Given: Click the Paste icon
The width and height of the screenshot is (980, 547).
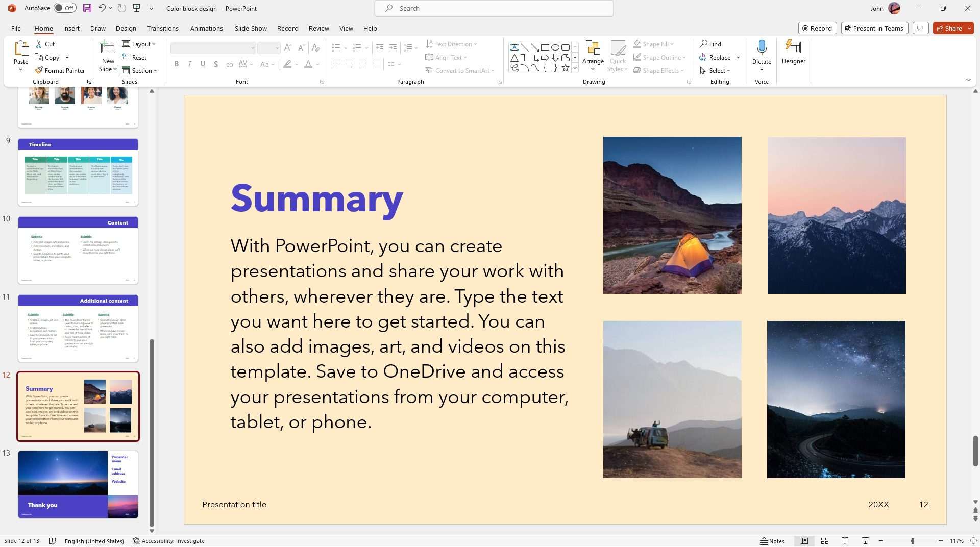Looking at the screenshot, I should coord(21,48).
